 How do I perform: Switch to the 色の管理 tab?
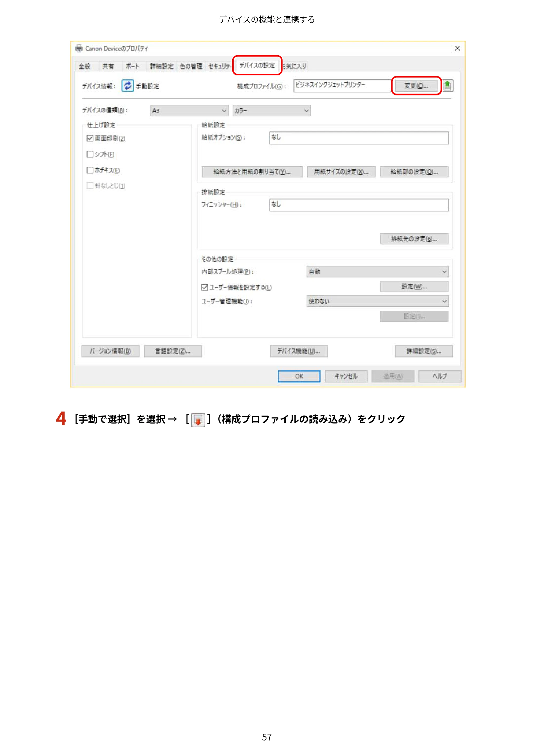[x=191, y=67]
